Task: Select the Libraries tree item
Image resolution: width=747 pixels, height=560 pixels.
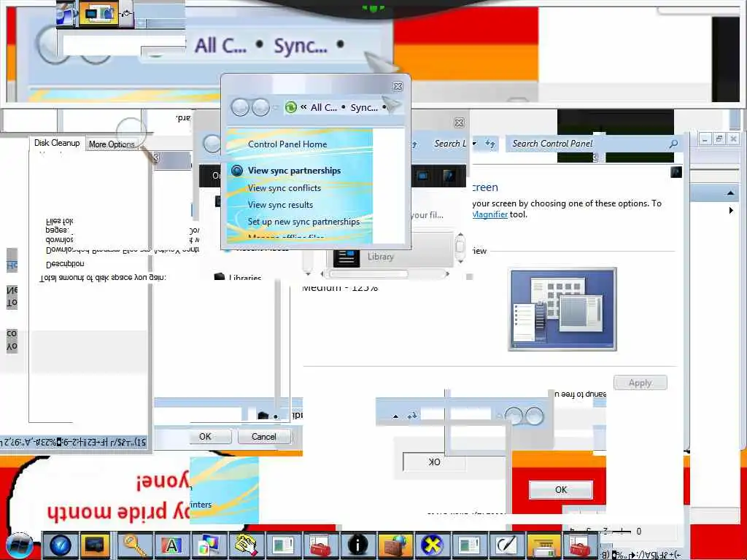Action: point(244,278)
